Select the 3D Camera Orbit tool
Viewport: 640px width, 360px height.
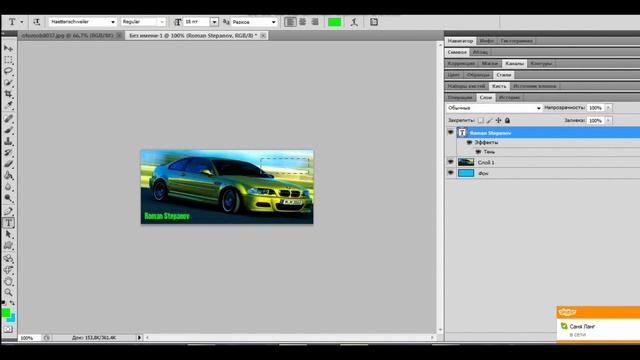click(9, 270)
